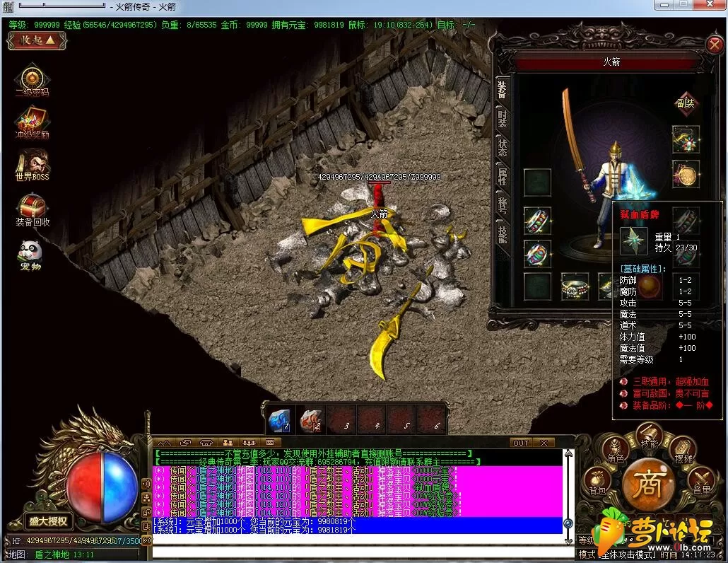Open the 商 shop orb button
Image resolution: width=728 pixels, height=563 pixels.
click(649, 484)
